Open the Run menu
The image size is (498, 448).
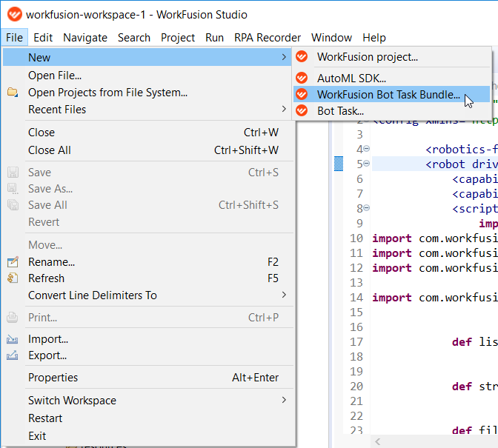pyautogui.click(x=214, y=38)
